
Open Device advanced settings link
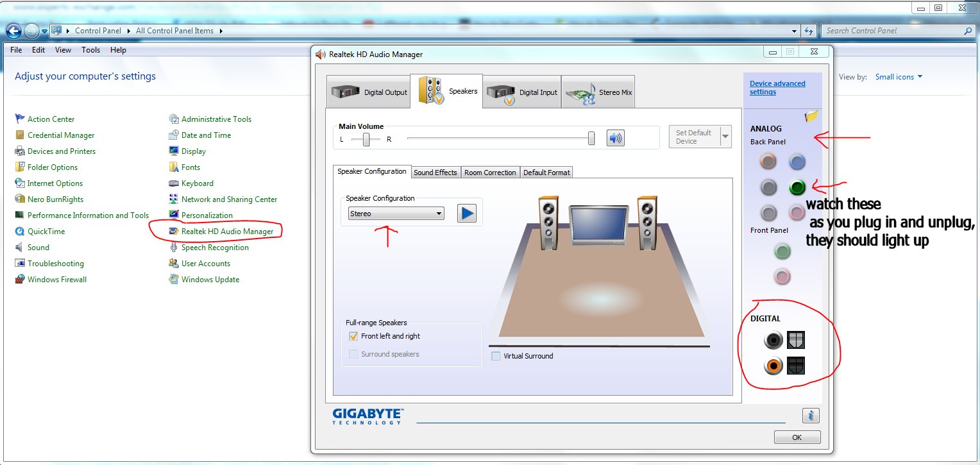coord(777,88)
